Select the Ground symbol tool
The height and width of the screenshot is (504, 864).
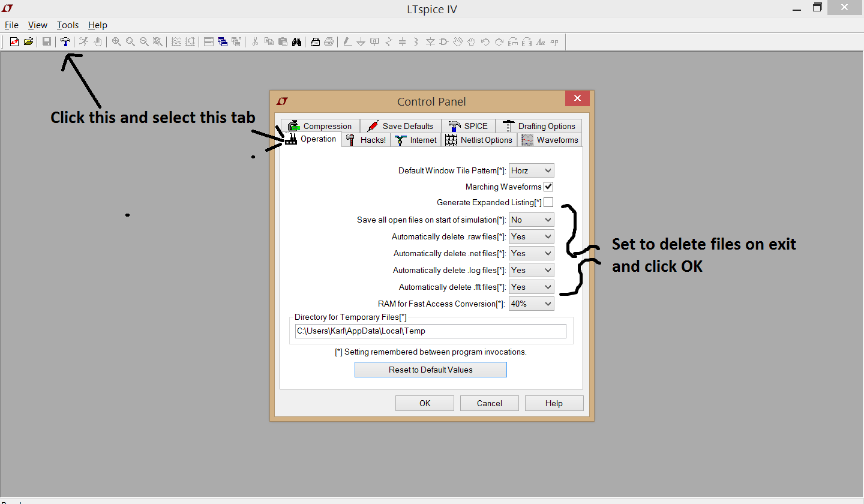pyautogui.click(x=361, y=41)
